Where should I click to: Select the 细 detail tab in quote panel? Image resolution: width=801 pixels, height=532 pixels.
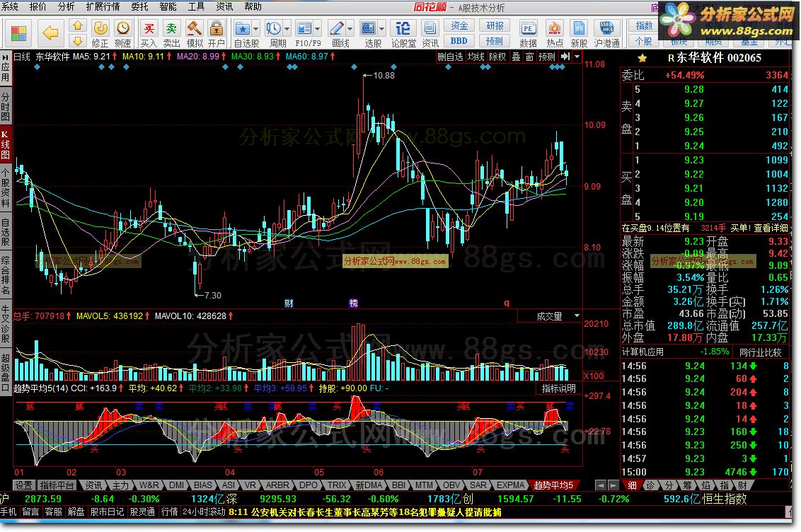(x=632, y=485)
